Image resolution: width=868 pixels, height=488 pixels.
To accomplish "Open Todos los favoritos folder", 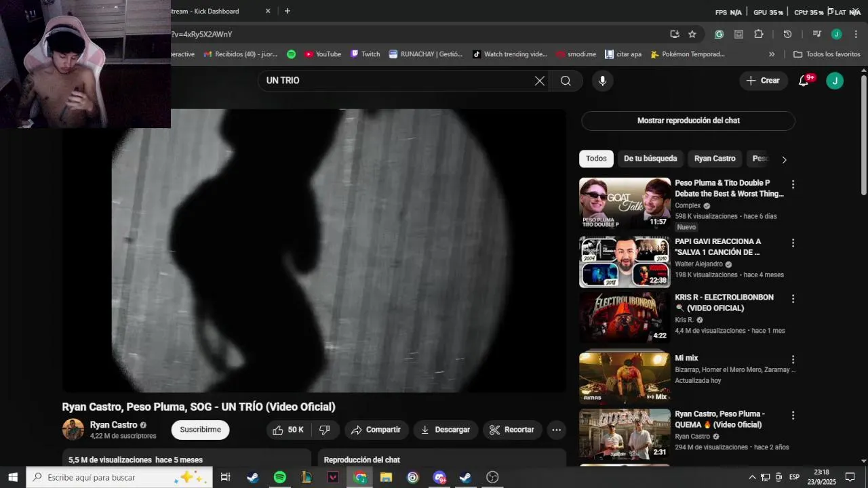I will (x=827, y=54).
